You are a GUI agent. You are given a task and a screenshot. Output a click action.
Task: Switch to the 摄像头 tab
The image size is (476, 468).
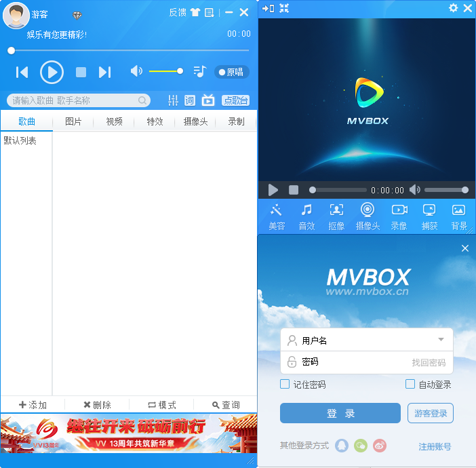click(x=195, y=122)
